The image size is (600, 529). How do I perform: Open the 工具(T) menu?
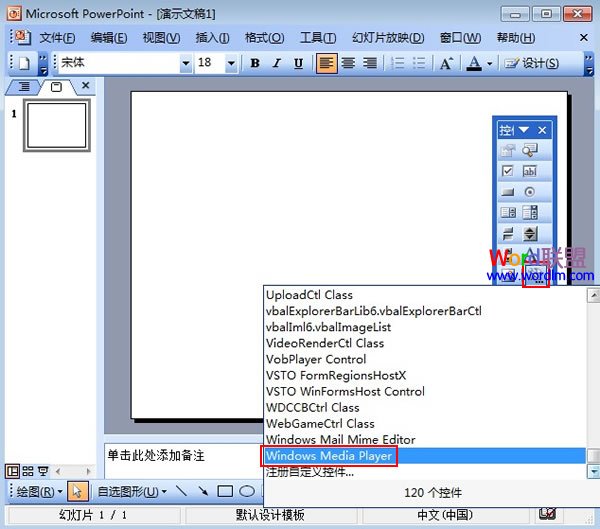(x=318, y=38)
